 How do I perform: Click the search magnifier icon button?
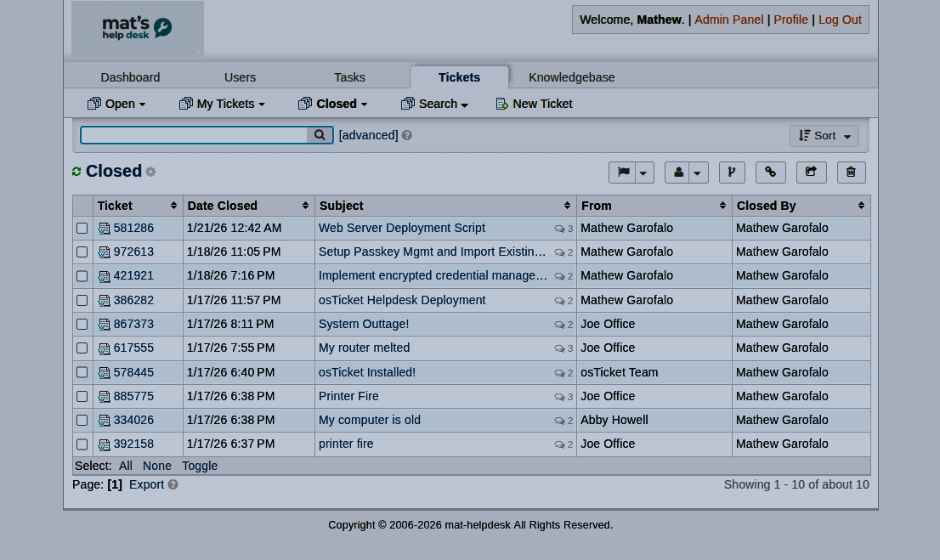[320, 135]
